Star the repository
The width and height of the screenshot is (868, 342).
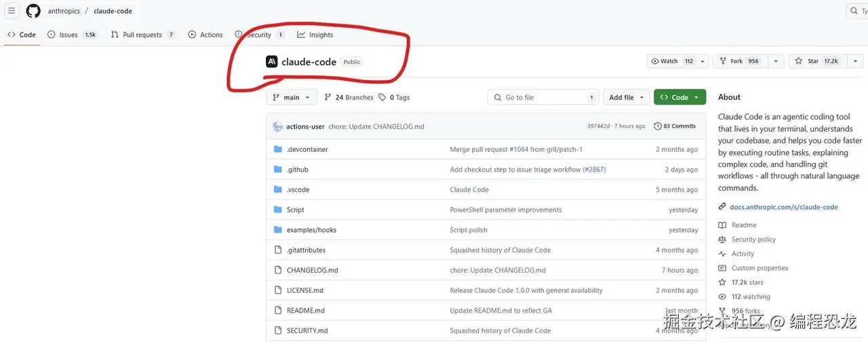816,61
